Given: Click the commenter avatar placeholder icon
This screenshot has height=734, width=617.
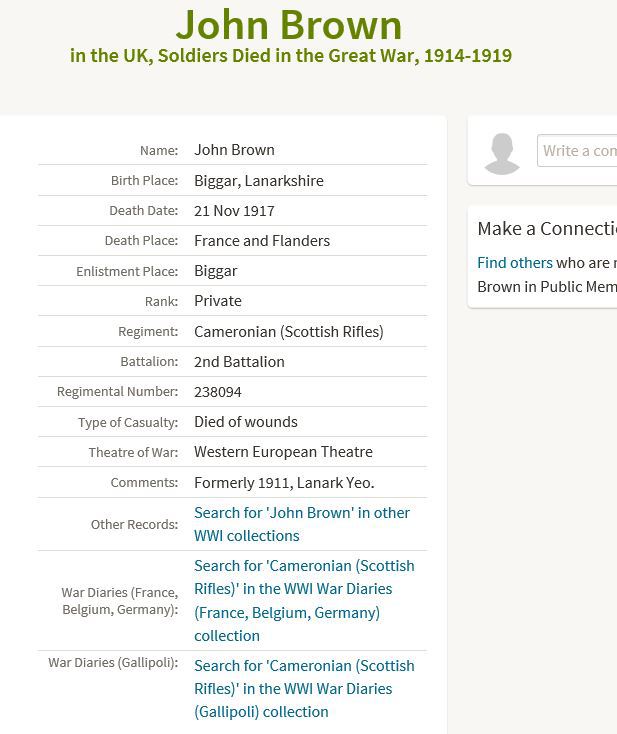Looking at the screenshot, I should pos(501,153).
